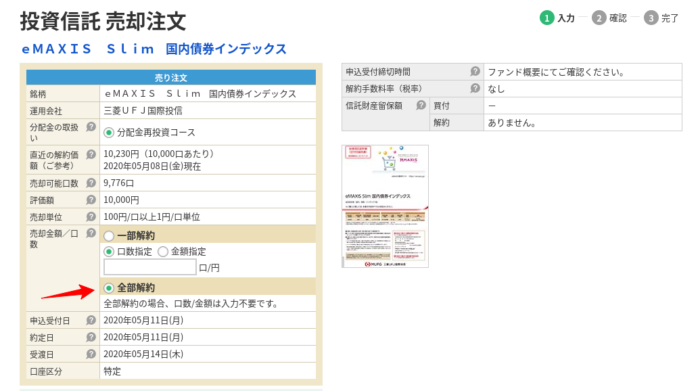Click 2020年05月14日(木) settlement date
This screenshot has height=391, width=700.
[143, 354]
